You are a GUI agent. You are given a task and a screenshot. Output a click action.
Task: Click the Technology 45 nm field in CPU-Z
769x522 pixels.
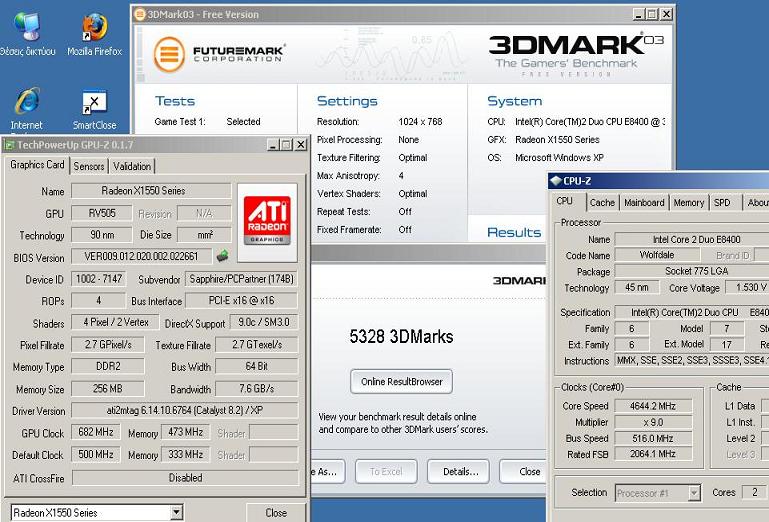(x=637, y=287)
